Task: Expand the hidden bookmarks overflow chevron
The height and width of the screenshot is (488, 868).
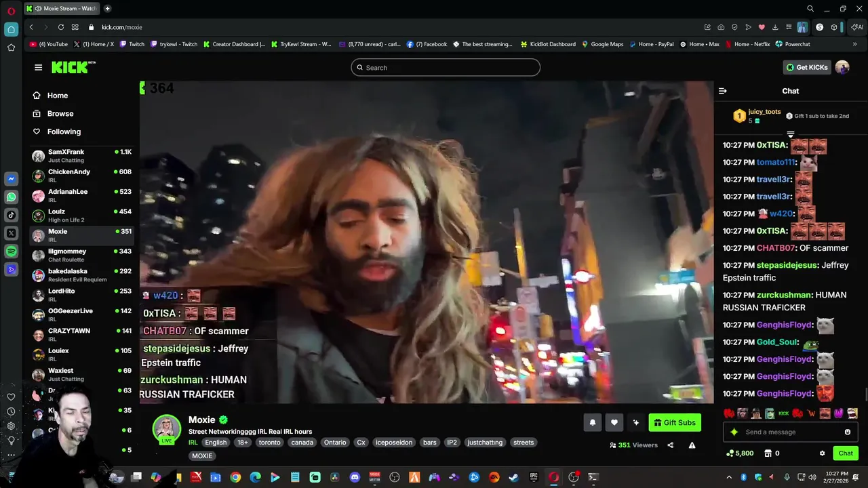Action: pyautogui.click(x=854, y=44)
